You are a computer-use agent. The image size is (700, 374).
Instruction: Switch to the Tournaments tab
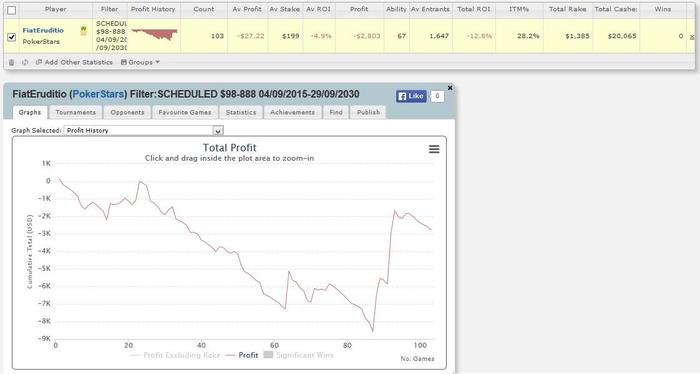point(75,112)
